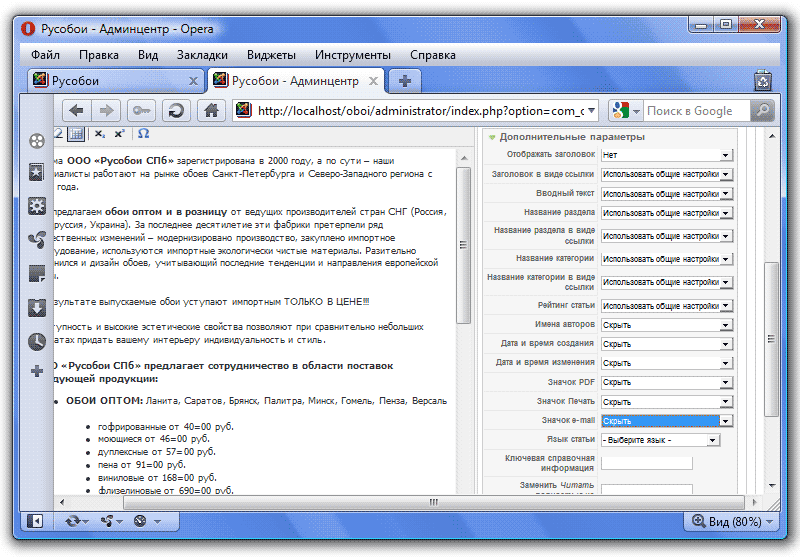The height and width of the screenshot is (560, 800).
Task: Insert special character with Omega icon
Action: tap(144, 134)
